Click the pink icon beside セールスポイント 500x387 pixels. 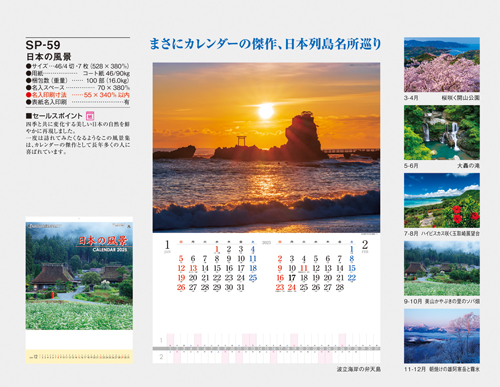point(90,116)
